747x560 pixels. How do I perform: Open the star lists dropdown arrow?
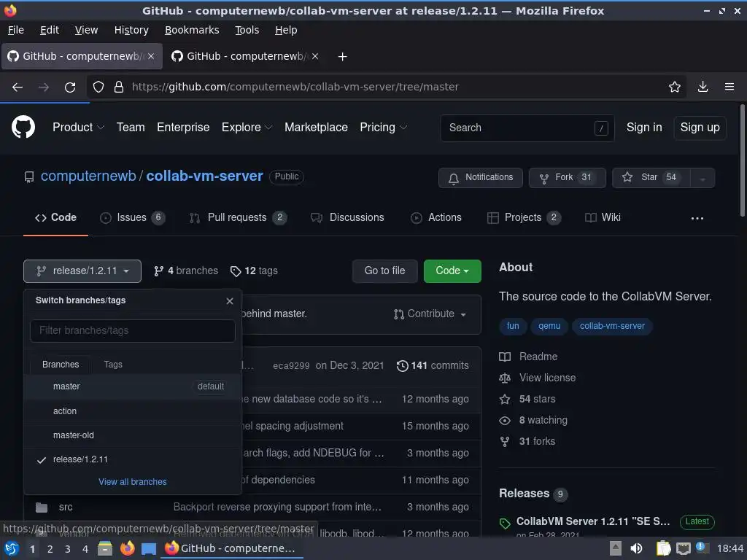[703, 178]
